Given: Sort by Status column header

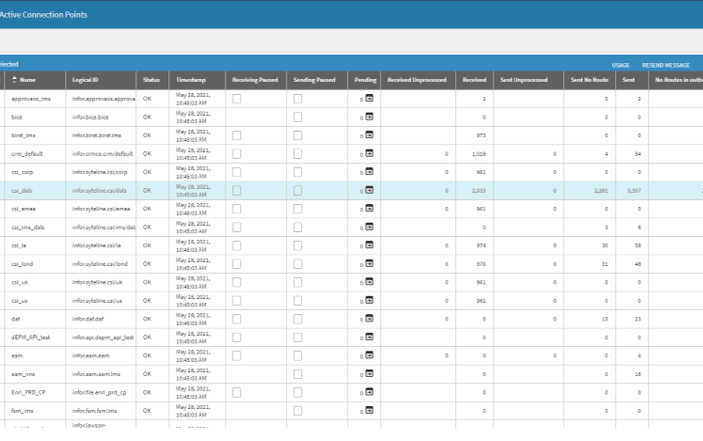Looking at the screenshot, I should coord(151,80).
